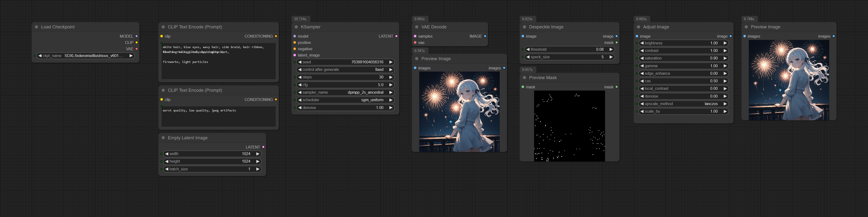The width and height of the screenshot is (868, 217).
Task: Decrease cfg with the left arrow
Action: tap(300, 85)
